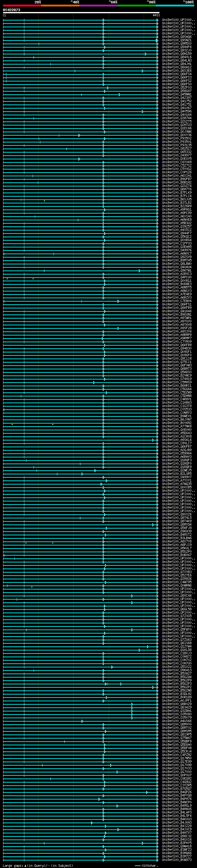
Task: Click the text UniRef100_A6RAV3
Action: click(x=176, y=457)
